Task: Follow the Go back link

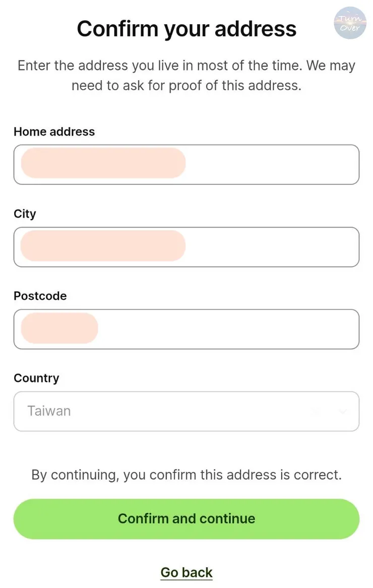Action: pos(186,572)
